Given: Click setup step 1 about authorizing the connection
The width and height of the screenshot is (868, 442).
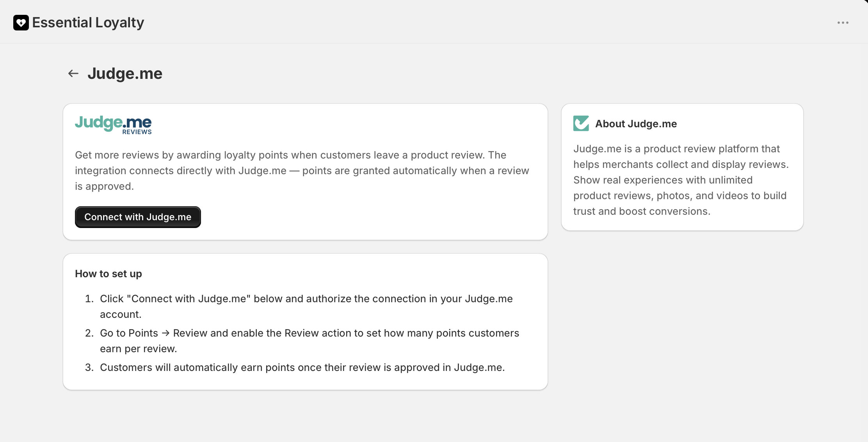Looking at the screenshot, I should [x=306, y=307].
